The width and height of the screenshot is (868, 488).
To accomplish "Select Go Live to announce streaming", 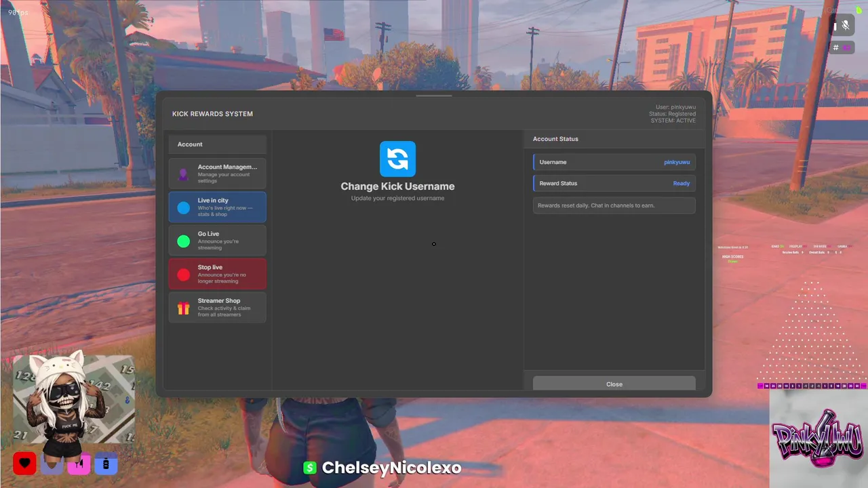I will tap(217, 241).
